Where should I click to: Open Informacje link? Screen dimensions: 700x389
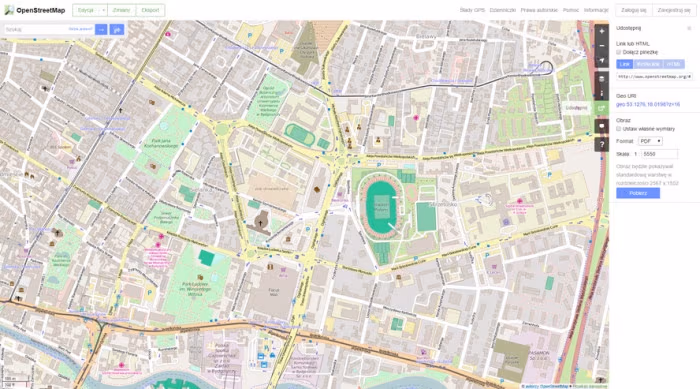point(596,10)
